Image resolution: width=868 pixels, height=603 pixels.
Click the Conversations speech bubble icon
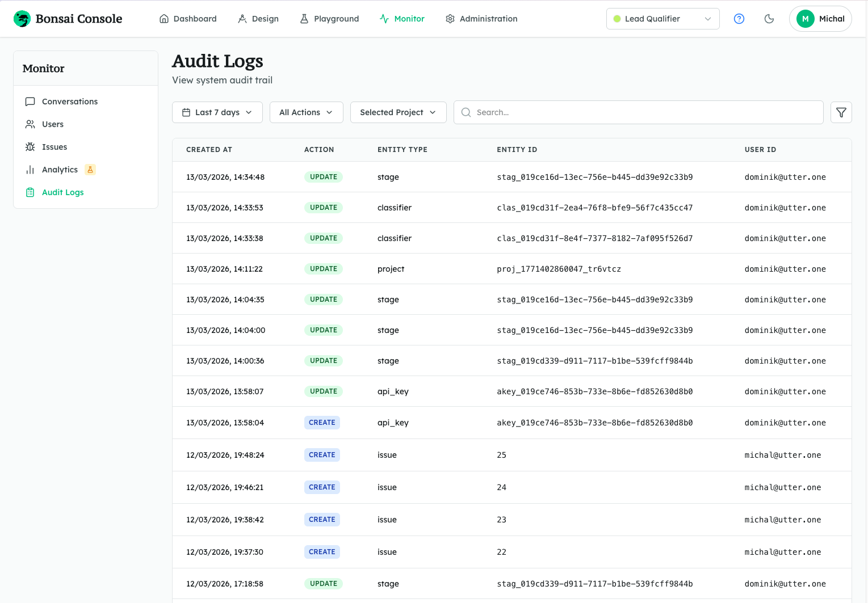pos(30,102)
